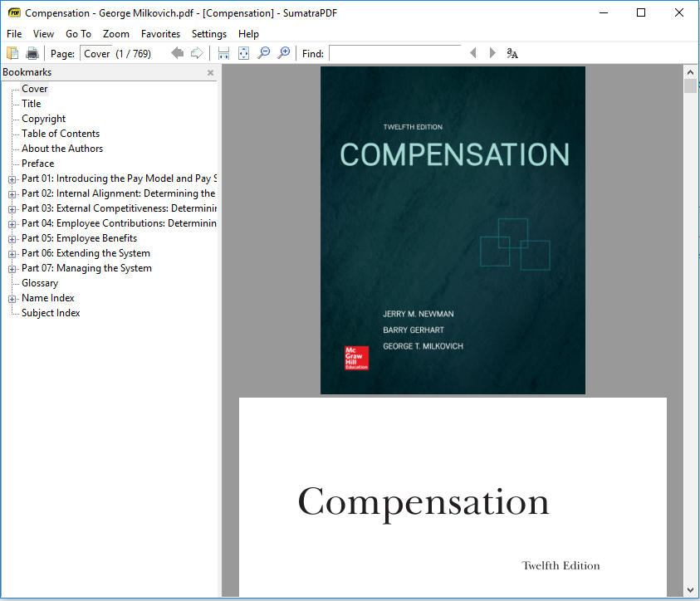
Task: Open the Help menu
Action: click(x=248, y=34)
